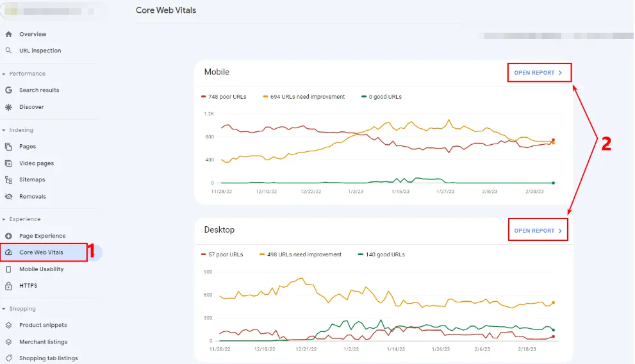Open Shopping tab listings

(x=49, y=358)
